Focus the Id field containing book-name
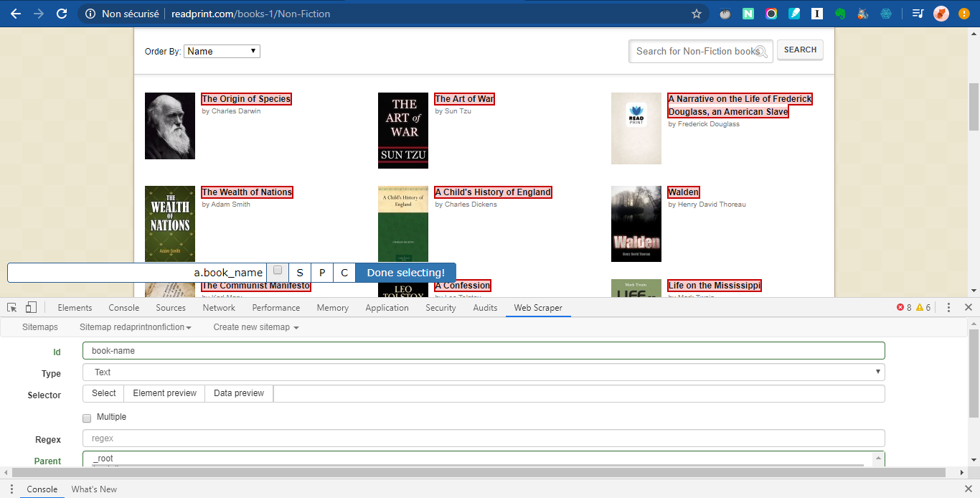Viewport: 980px width, 498px height. click(x=484, y=351)
